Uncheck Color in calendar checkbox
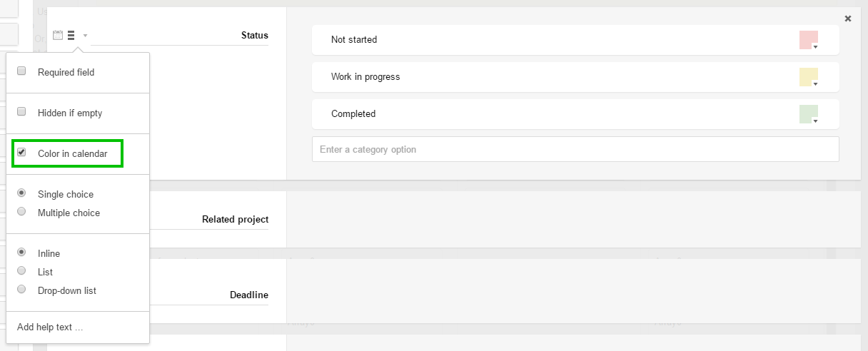 (x=21, y=153)
